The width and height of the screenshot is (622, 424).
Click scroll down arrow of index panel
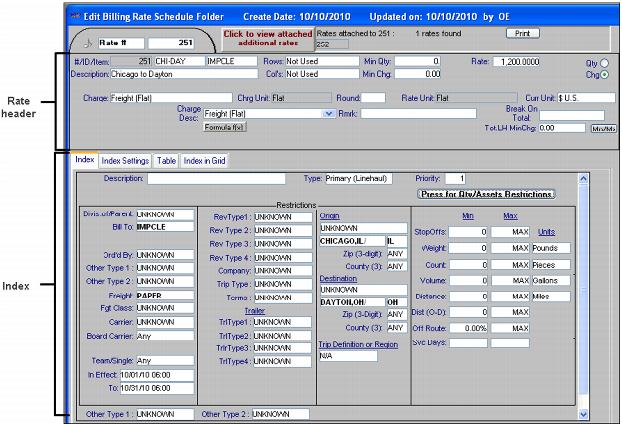coord(583,414)
